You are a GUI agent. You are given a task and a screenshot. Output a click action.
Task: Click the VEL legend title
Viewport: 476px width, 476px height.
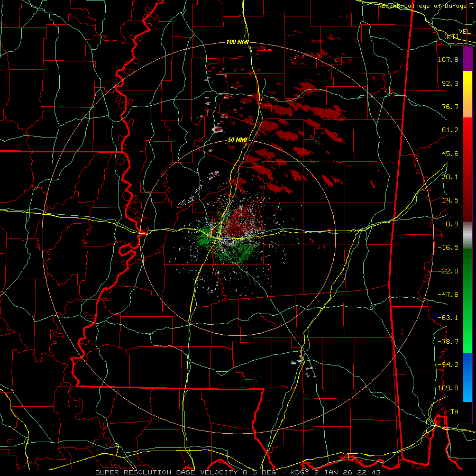pyautogui.click(x=464, y=32)
